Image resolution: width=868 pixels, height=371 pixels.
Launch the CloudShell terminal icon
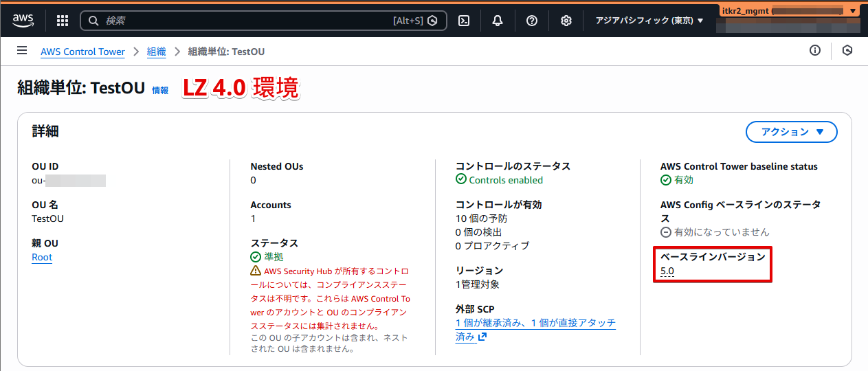tap(464, 21)
